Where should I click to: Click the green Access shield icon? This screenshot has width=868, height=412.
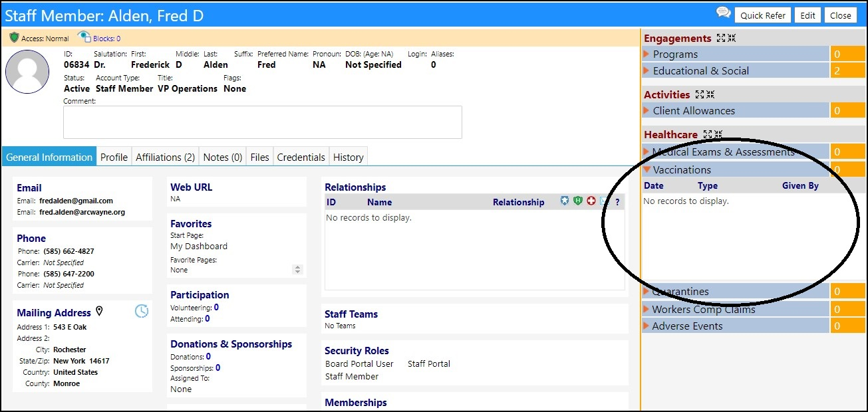14,38
